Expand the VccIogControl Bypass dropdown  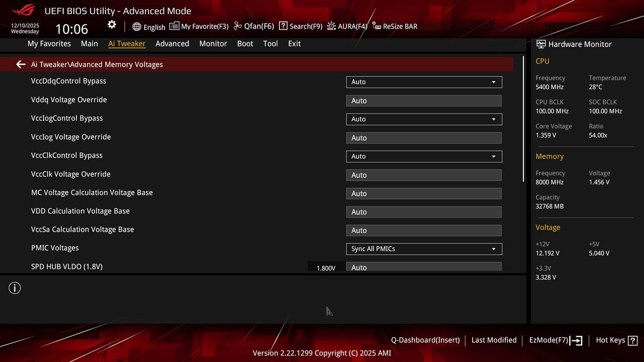point(424,119)
